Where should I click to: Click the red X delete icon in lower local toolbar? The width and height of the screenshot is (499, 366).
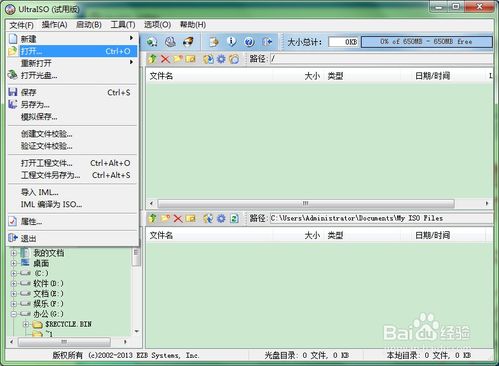coord(178,218)
